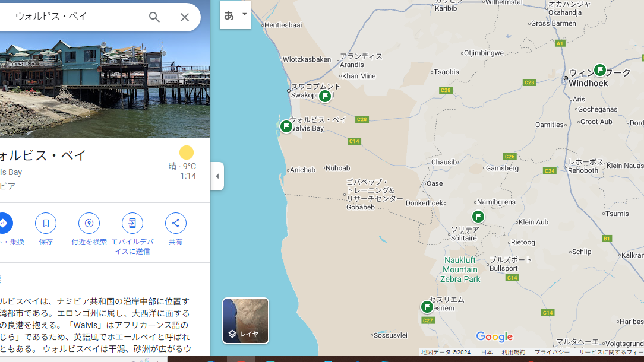Open the 利用規約 terms link

pos(513,352)
